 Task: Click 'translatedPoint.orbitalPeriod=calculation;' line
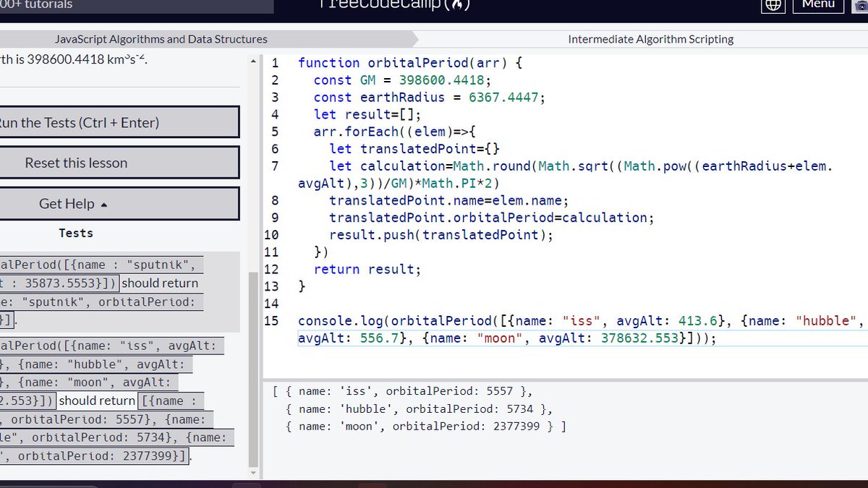pyautogui.click(x=491, y=218)
